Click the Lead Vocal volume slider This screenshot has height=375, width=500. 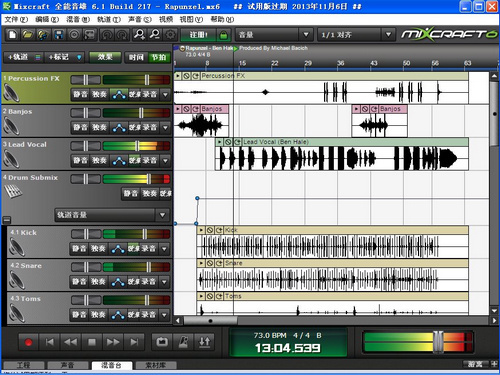[x=136, y=146]
